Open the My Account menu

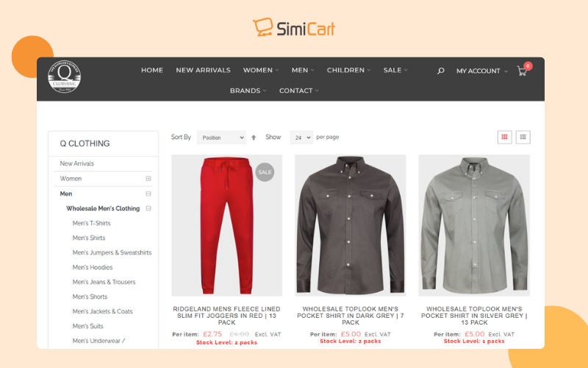482,71
